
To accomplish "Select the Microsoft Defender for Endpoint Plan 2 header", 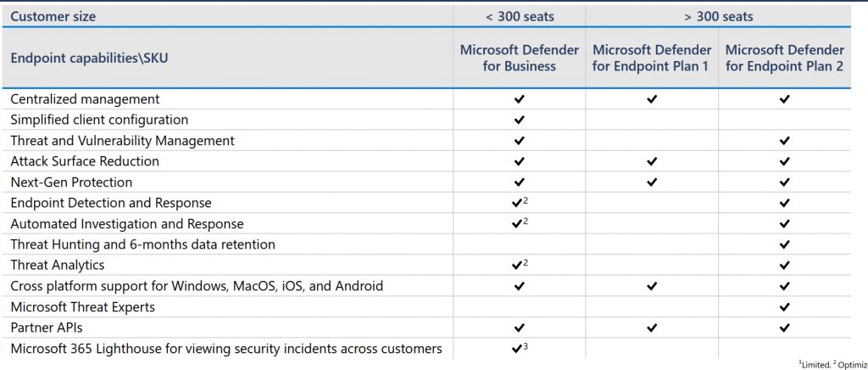I will pos(785,59).
